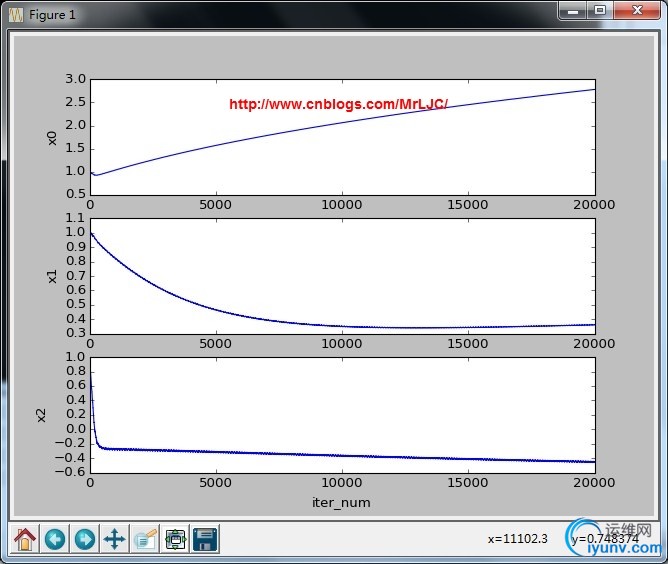
Task: Click the 3.0 tick label on x0 plot
Action: tap(75, 79)
